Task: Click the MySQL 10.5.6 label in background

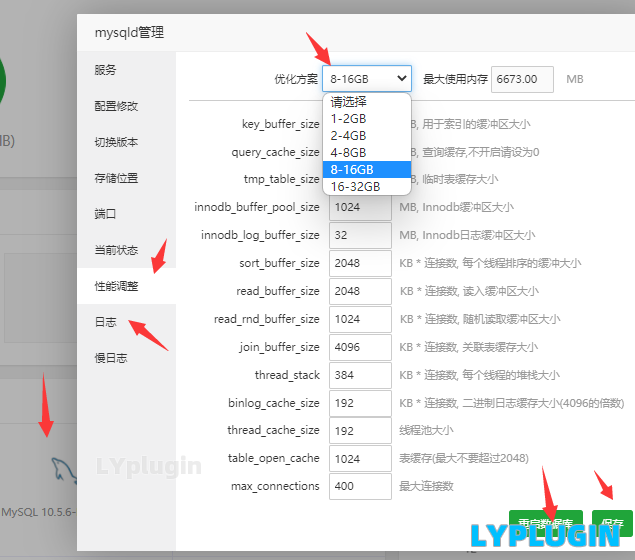Action: [x=38, y=512]
